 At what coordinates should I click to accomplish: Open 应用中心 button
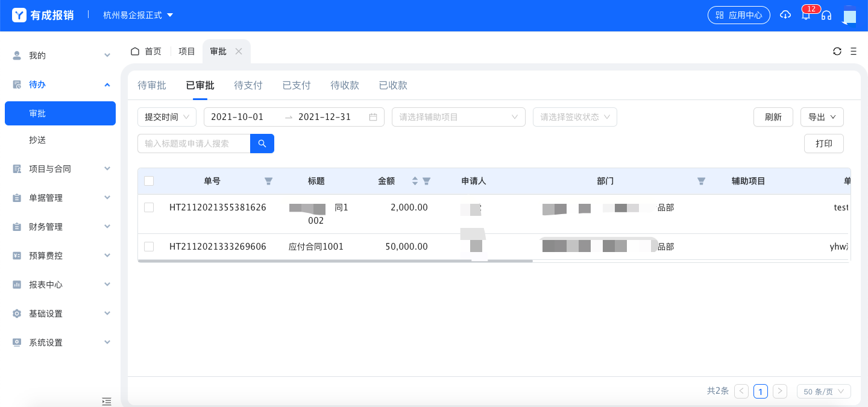click(739, 15)
